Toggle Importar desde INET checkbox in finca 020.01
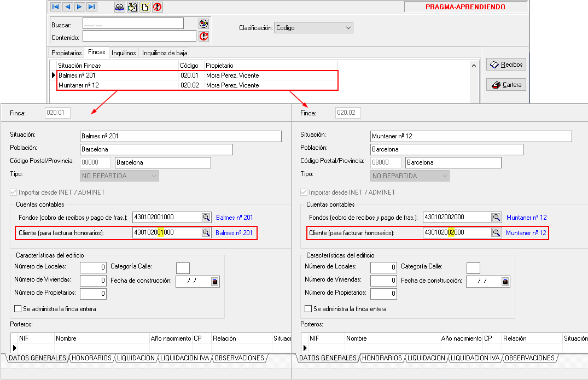This screenshot has width=588, height=380. (14, 192)
